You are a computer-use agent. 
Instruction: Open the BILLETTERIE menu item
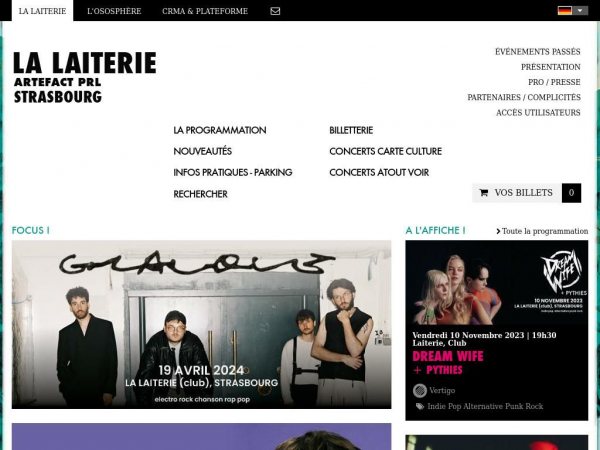(351, 130)
